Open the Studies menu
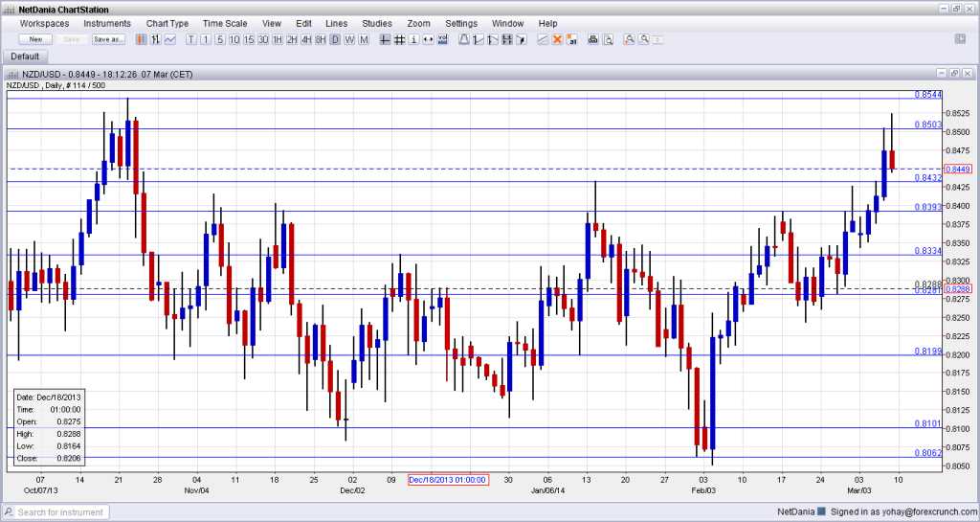Image resolution: width=980 pixels, height=522 pixels. coord(377,23)
